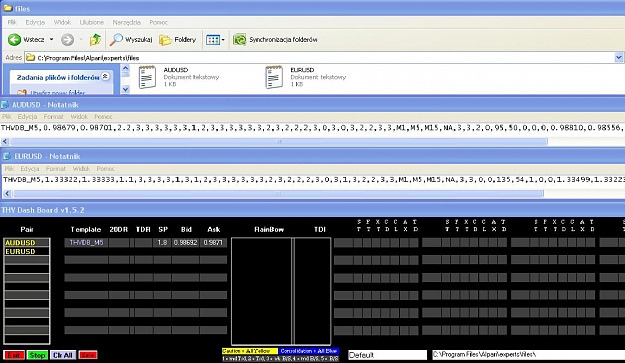Open Edycja menu in AUDUSD Notatnik
This screenshot has height=363, width=625.
coord(27,117)
